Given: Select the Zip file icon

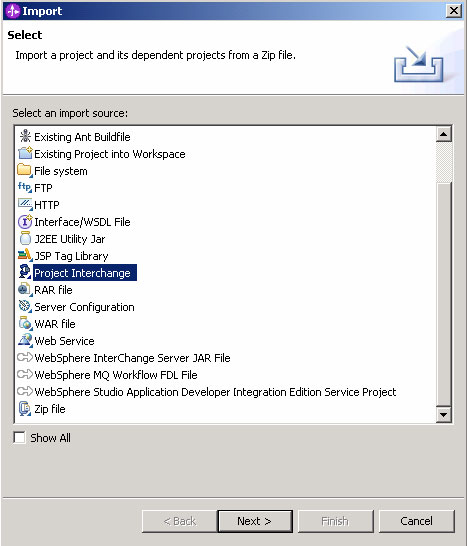Looking at the screenshot, I should pyautogui.click(x=25, y=408).
